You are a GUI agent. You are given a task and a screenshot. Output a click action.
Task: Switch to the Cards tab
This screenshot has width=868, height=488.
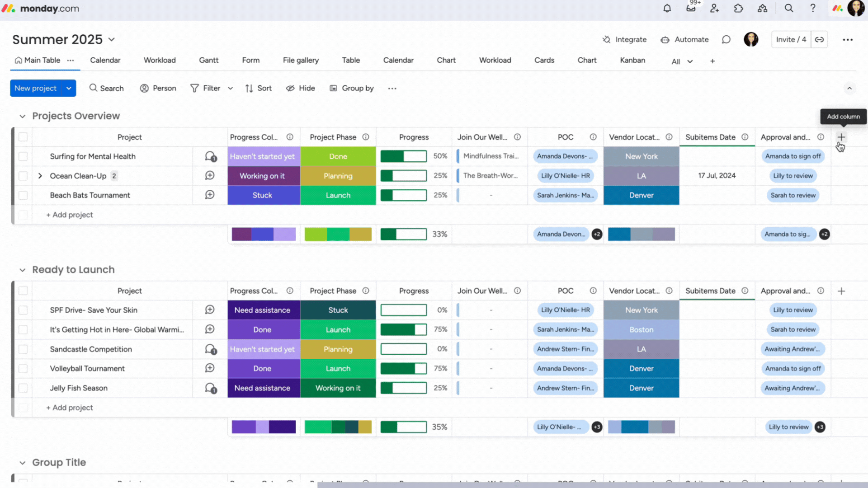pyautogui.click(x=544, y=60)
